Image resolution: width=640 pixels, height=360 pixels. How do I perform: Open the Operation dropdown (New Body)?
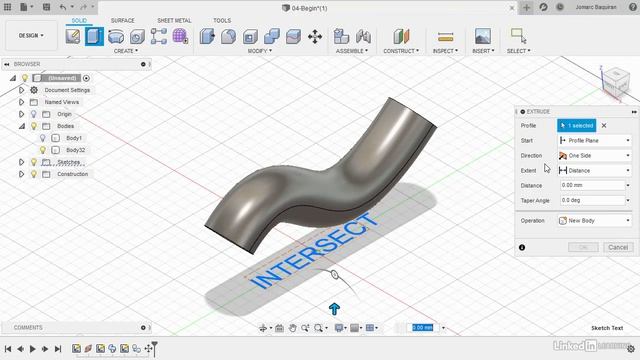pos(594,220)
